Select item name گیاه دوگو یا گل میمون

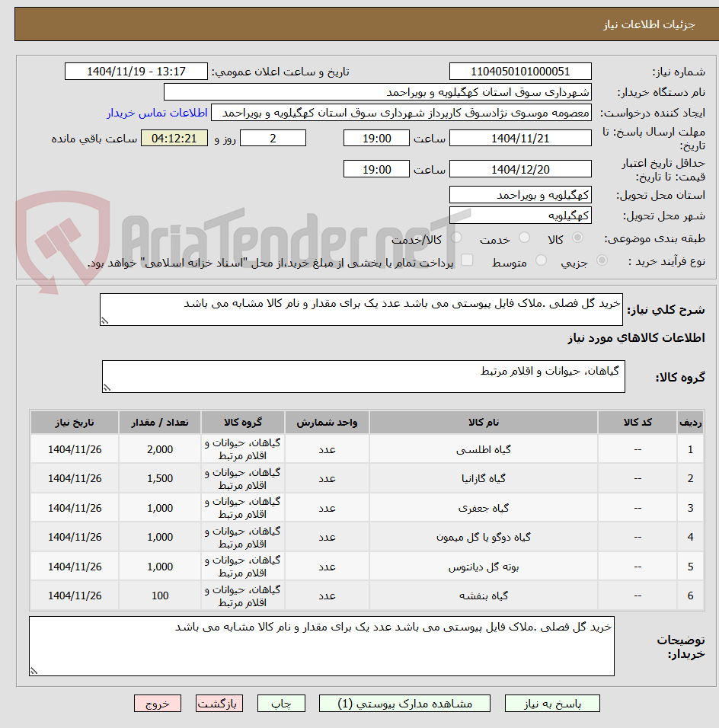484,537
